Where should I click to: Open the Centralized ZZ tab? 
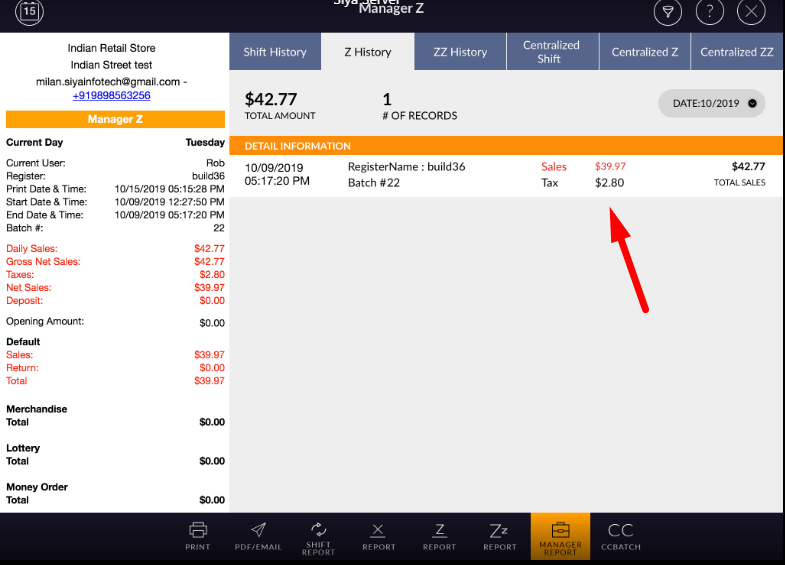736,52
